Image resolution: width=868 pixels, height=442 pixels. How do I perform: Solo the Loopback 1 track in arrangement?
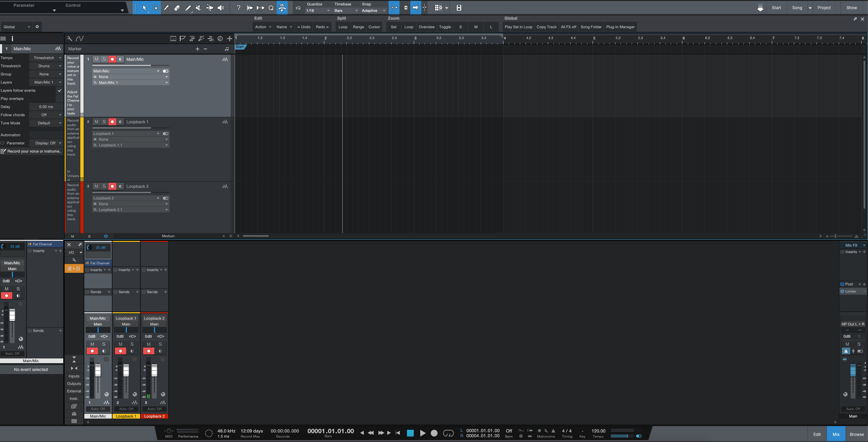(104, 122)
